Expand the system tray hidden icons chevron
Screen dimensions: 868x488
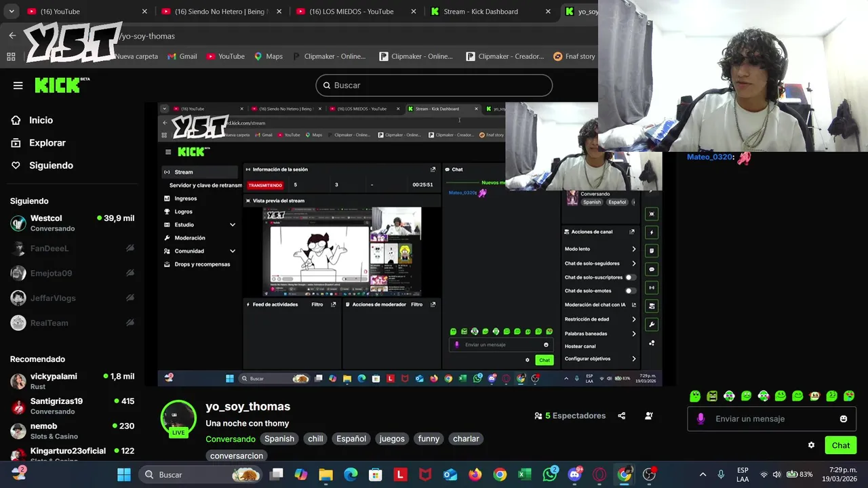(703, 474)
